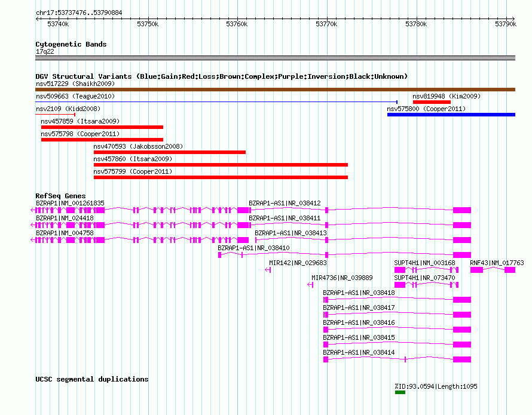The image size is (532, 415).
Task: Click the BZRAP1-AS1|NR_038411 label
Action: pos(285,218)
